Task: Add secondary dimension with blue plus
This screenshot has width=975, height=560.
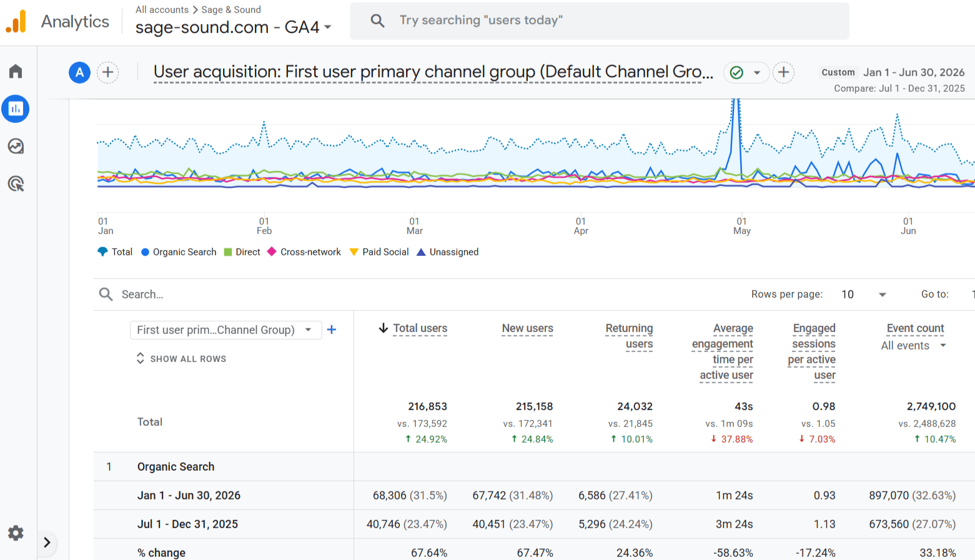Action: (332, 330)
